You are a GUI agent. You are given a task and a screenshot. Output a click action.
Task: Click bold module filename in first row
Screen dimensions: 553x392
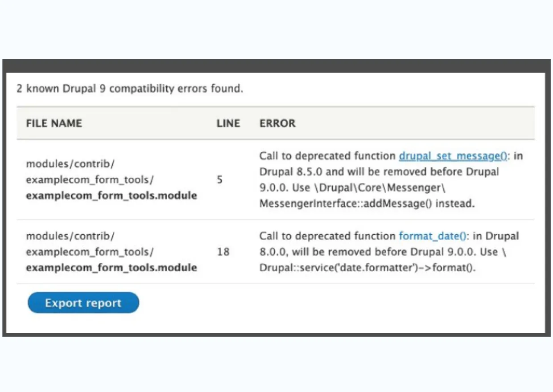pos(111,196)
